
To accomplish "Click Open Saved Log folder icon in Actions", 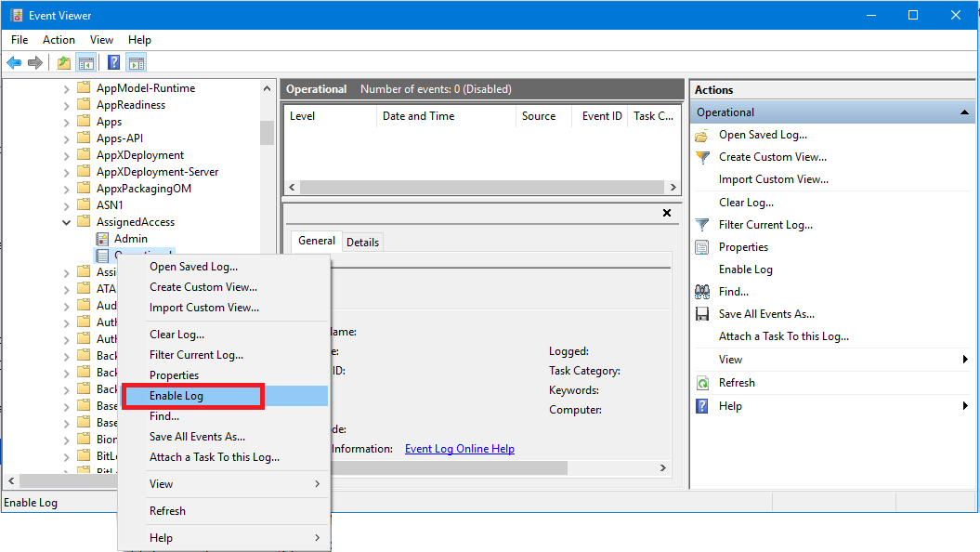I will coord(702,135).
